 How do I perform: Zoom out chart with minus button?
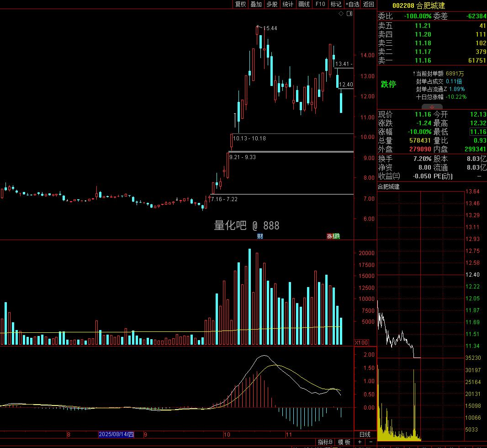coord(371,442)
